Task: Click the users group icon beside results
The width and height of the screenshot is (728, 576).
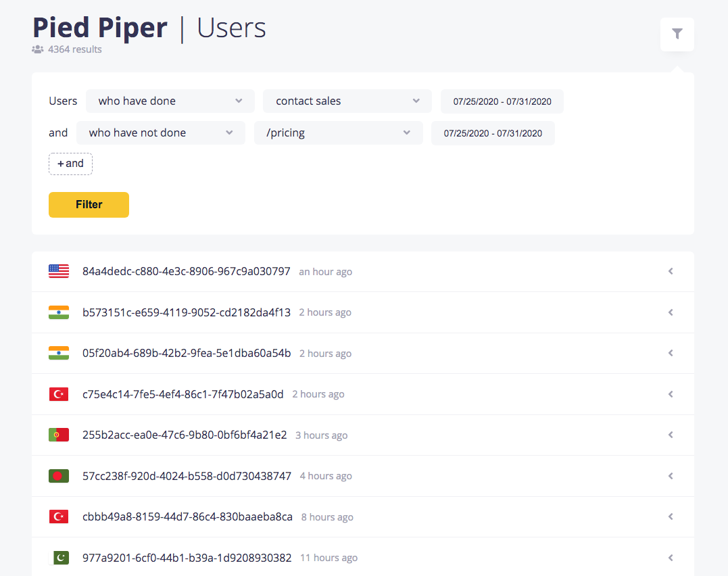Action: [38, 49]
